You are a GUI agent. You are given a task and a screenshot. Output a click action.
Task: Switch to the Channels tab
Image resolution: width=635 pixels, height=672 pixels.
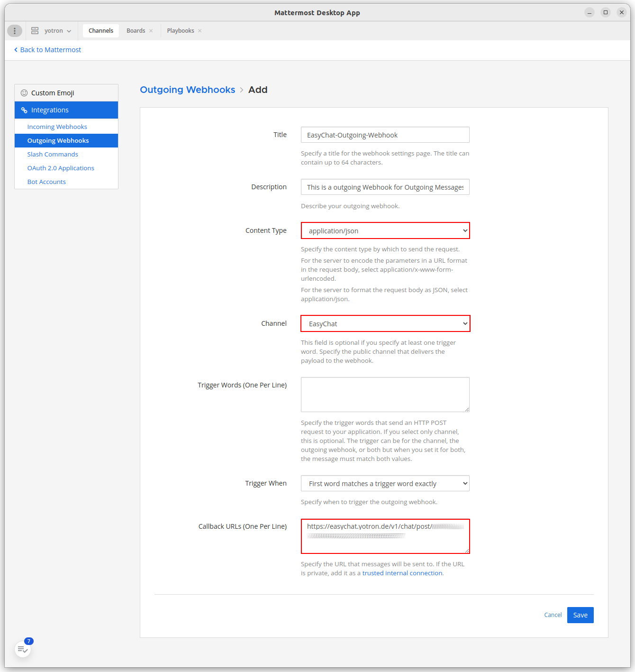101,31
